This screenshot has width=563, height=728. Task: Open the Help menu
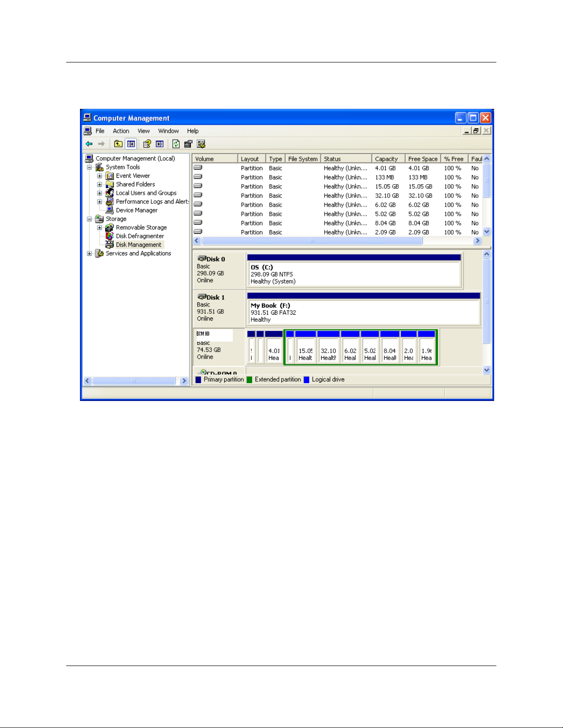193,131
